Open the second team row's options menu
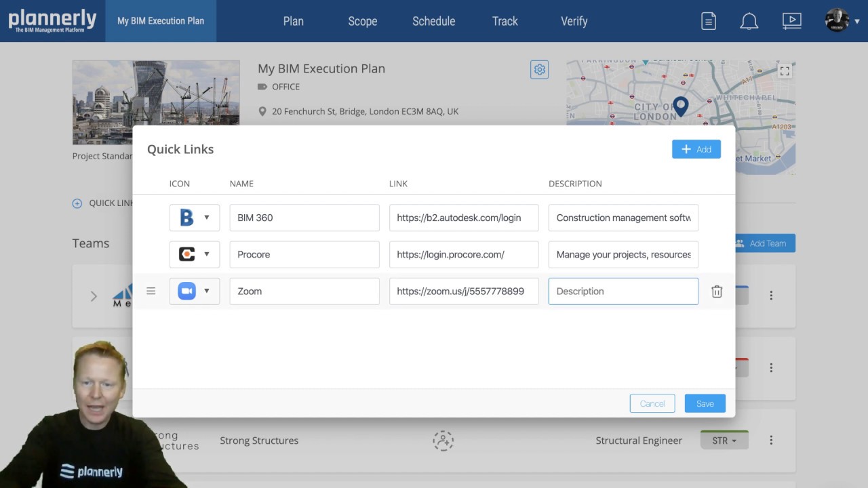The height and width of the screenshot is (488, 868). coord(771,367)
